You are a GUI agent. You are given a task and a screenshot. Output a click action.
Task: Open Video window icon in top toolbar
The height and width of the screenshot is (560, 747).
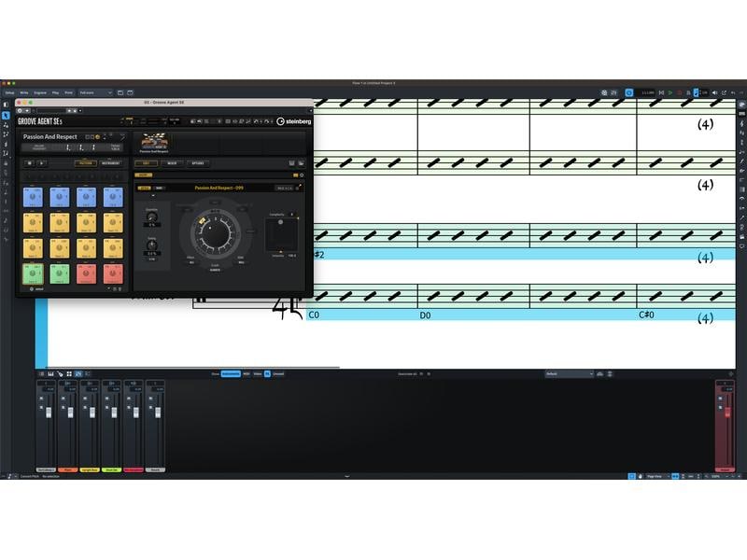pyautogui.click(x=604, y=92)
